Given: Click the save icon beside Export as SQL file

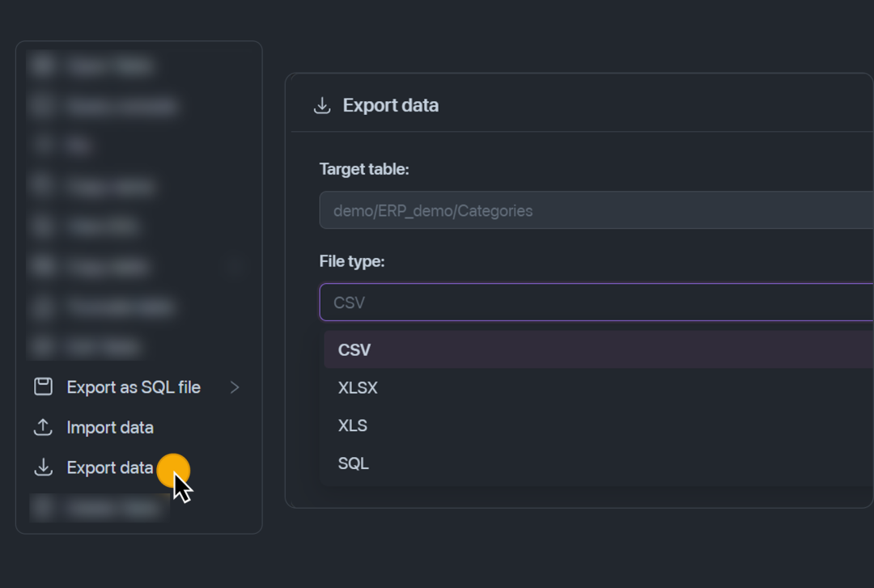Looking at the screenshot, I should [x=43, y=387].
